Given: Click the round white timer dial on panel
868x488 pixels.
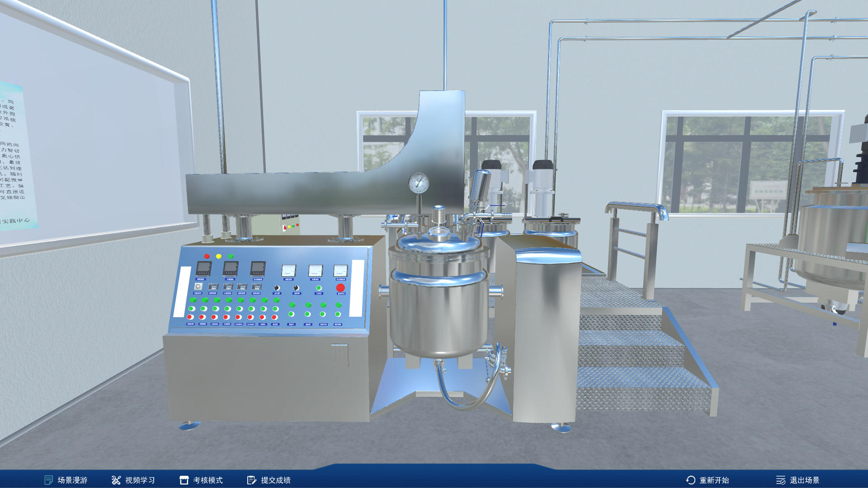Looking at the screenshot, I should 198,286.
